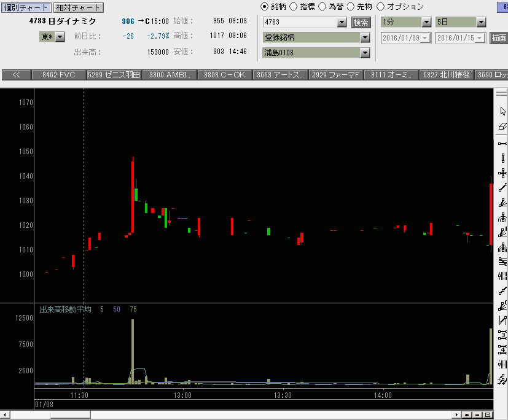Click the horizontal scrollbar thumb
Viewport: 508px width, 420px height.
tap(70, 415)
